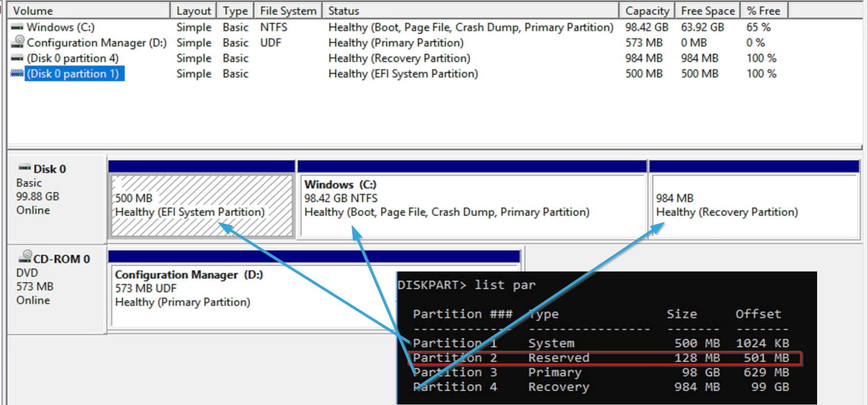Click the Disk 0 hard drive icon
Screen dimensions: 868x405
[24, 168]
